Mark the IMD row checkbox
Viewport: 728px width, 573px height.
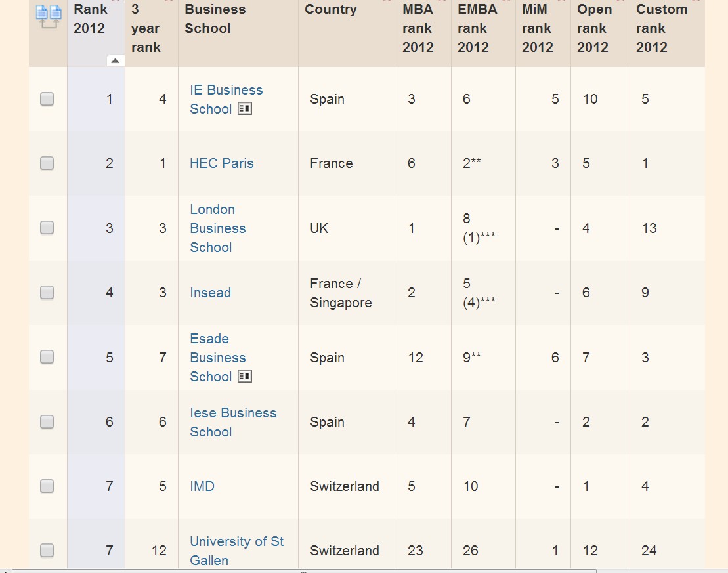pos(47,486)
